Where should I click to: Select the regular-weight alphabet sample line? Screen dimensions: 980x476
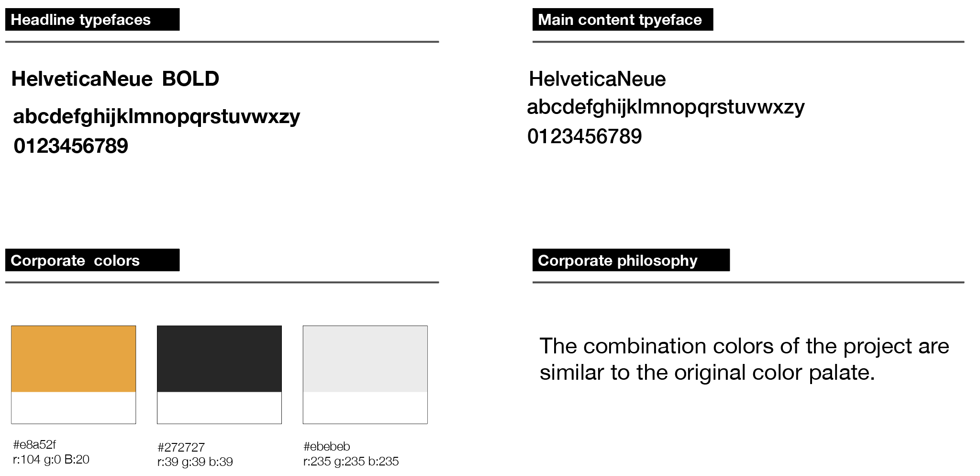pyautogui.click(x=666, y=107)
